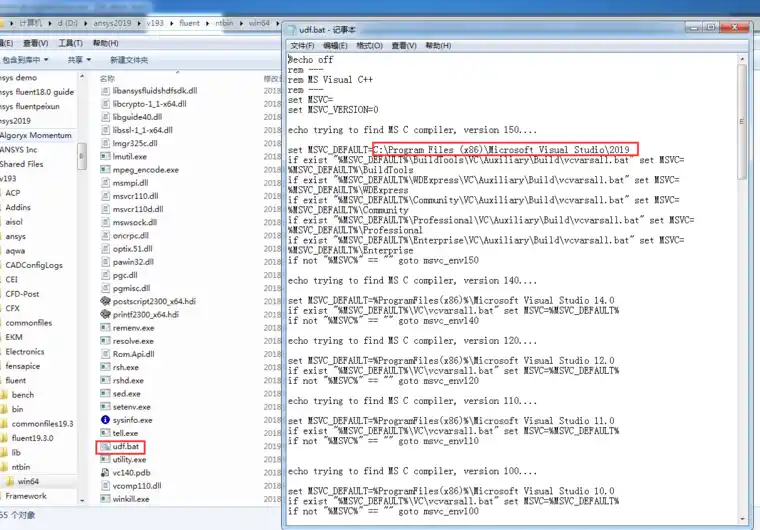Image resolution: width=760 pixels, height=530 pixels.
Task: Select win64 folder in navigation tree
Action: pos(28,482)
